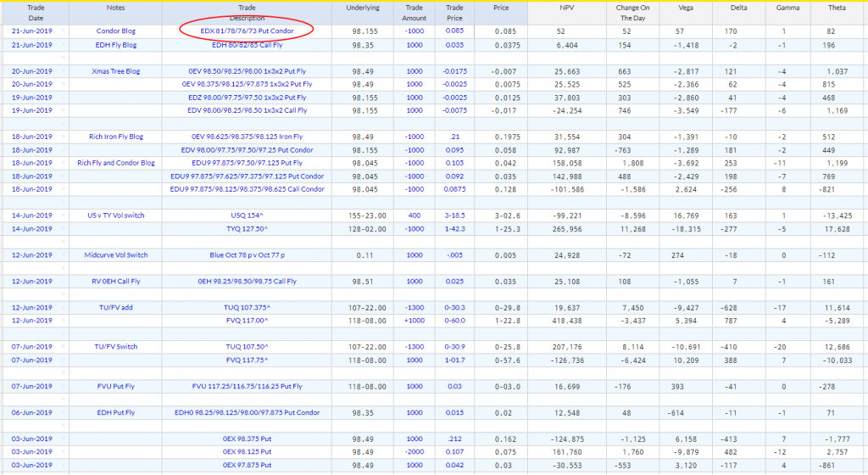Screen dimensions: 868x475
Task: Open date dropdown in EDH Put Fly row
Action: tap(63, 412)
